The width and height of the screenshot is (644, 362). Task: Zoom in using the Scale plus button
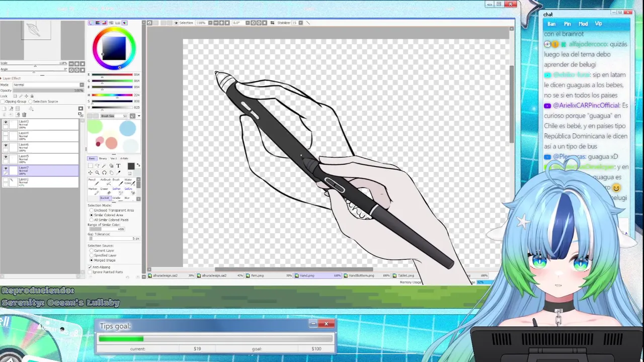[x=77, y=64]
